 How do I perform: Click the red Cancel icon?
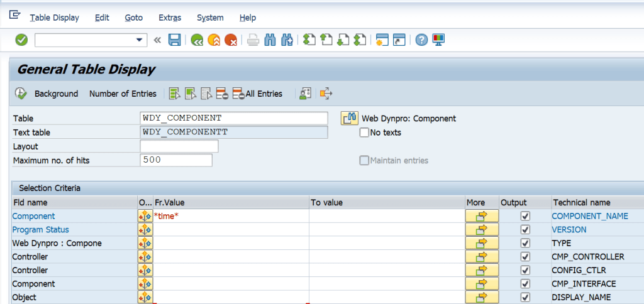[231, 40]
